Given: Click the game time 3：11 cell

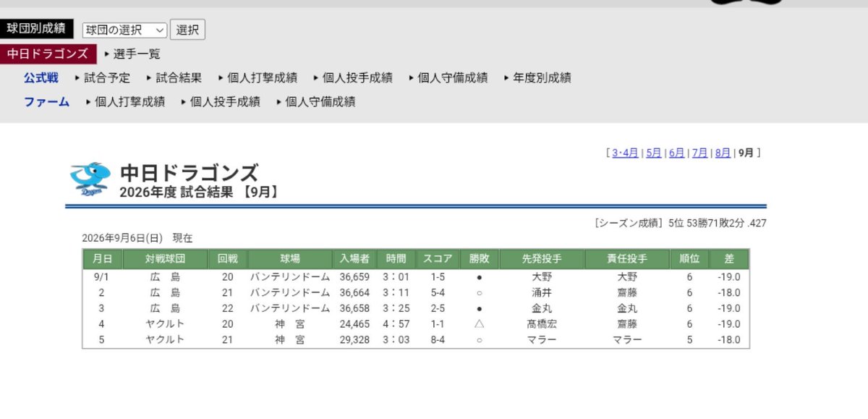Looking at the screenshot, I should [396, 292].
